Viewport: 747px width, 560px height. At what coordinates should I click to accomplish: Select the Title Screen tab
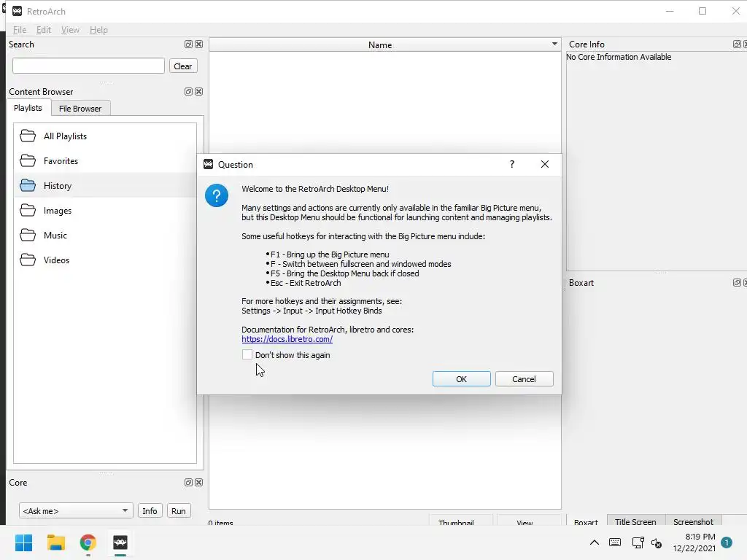tap(635, 522)
